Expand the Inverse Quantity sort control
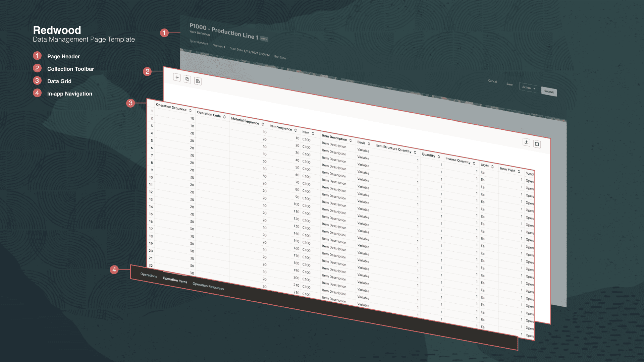 [x=474, y=163]
